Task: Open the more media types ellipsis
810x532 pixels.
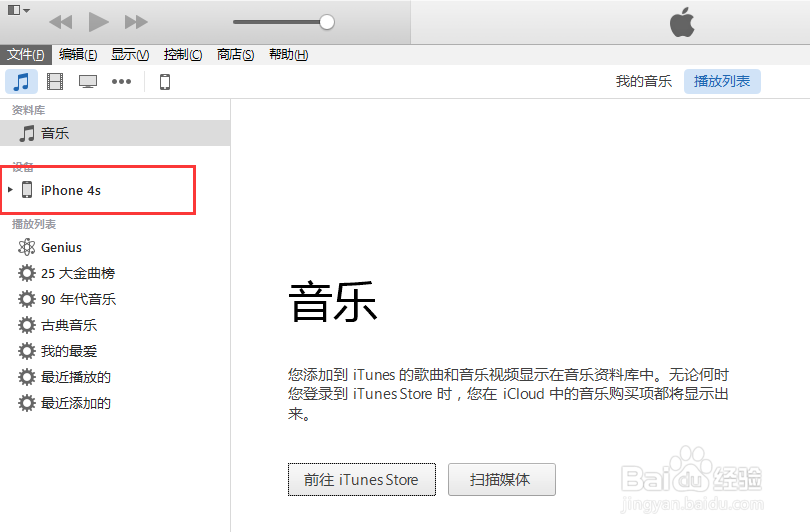Action: coord(121,82)
